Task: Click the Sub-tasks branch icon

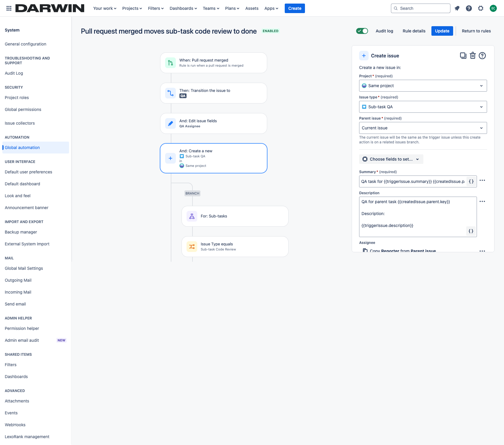Action: (192, 216)
